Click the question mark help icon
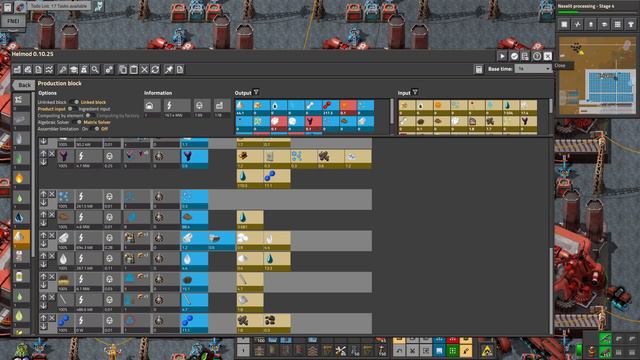Viewport: 640px width, 360px height. point(537,56)
